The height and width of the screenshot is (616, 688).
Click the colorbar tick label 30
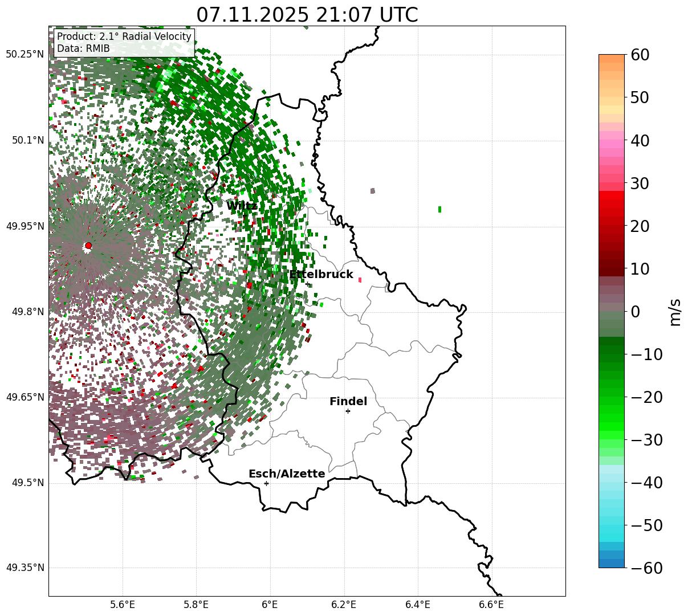point(641,183)
